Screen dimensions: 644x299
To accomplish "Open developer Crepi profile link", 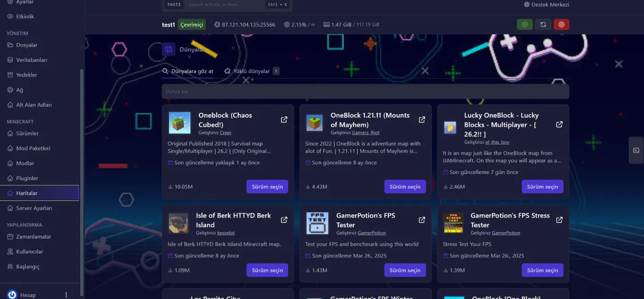I will point(225,133).
